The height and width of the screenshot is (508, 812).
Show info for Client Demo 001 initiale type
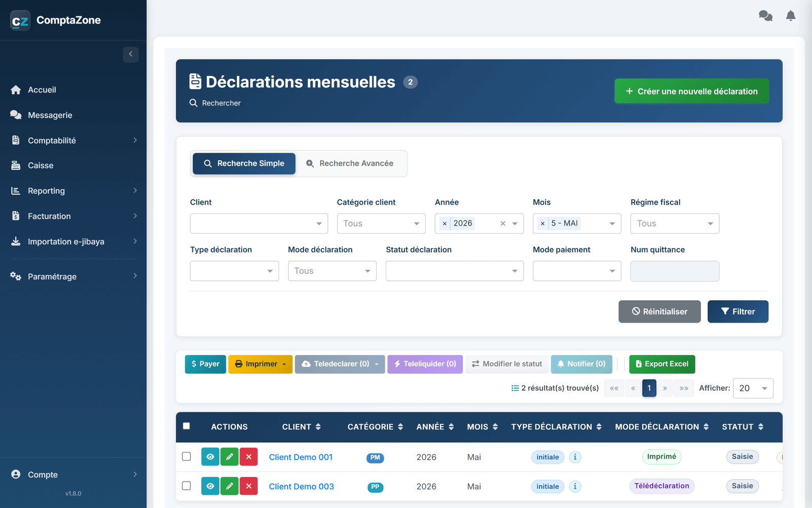pyautogui.click(x=575, y=457)
